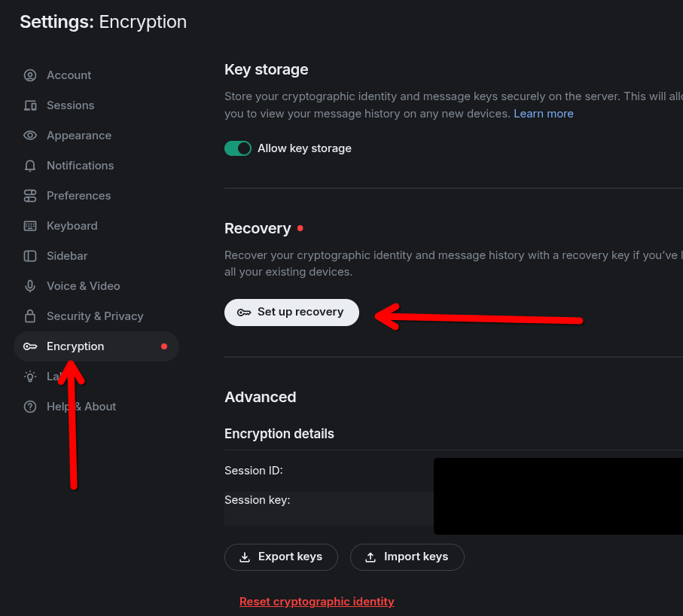Viewport: 683px width, 616px height.
Task: Click the Session key field row
Action: 328,508
